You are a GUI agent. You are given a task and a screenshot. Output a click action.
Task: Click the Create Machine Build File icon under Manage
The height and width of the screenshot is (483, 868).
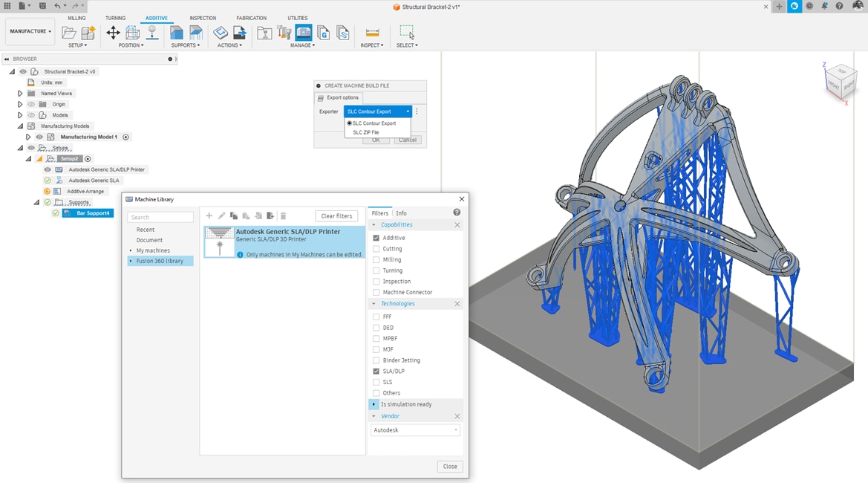pos(303,33)
